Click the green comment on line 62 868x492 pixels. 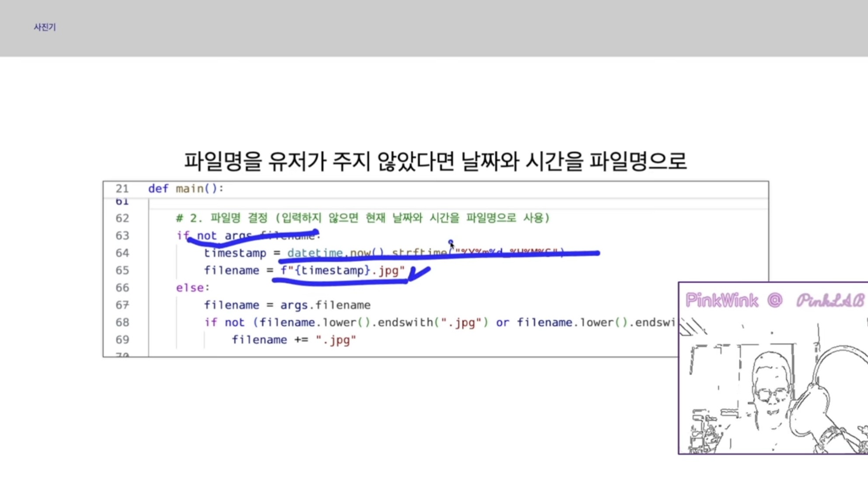click(x=363, y=218)
